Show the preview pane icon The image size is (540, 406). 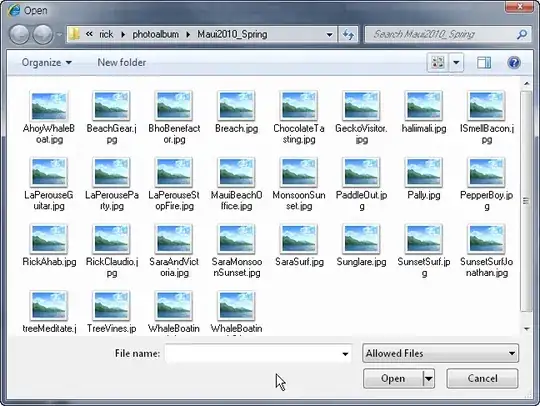pyautogui.click(x=484, y=63)
